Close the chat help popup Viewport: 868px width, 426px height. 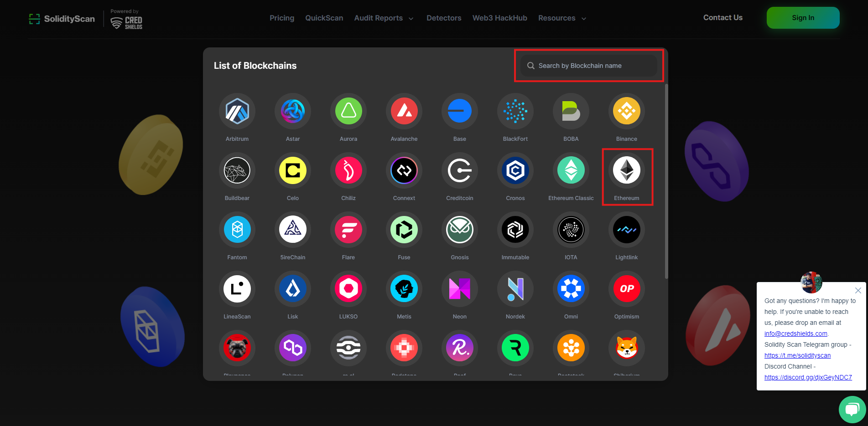(858, 290)
